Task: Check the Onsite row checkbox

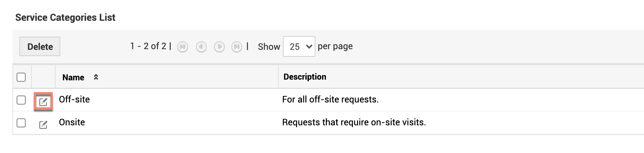Action: click(21, 123)
